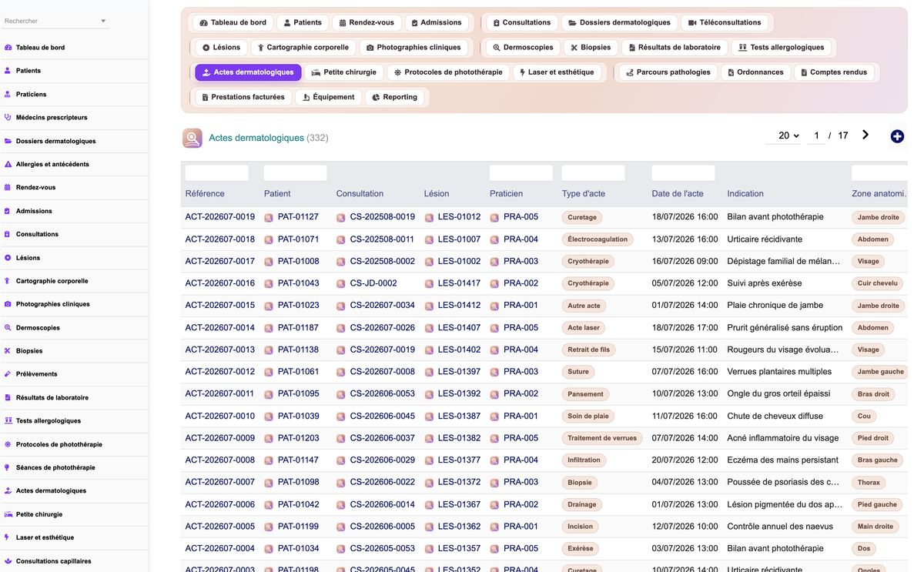This screenshot has height=572, width=924.
Task: Click lesion icon beside LES-01012
Action: tap(429, 218)
